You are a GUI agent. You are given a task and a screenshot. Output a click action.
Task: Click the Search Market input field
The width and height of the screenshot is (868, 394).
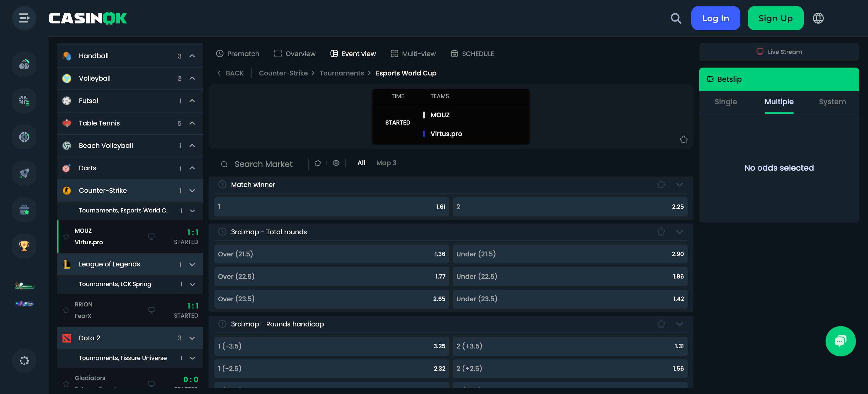click(x=263, y=164)
